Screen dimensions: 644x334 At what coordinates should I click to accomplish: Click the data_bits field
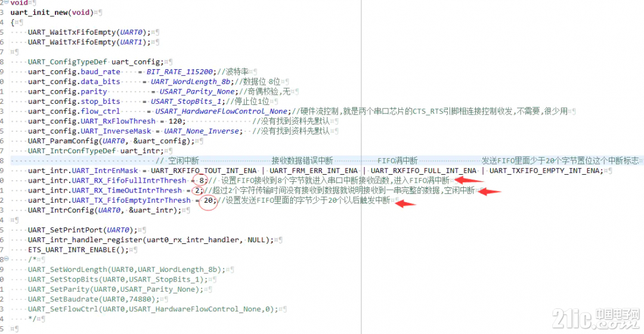click(x=100, y=81)
